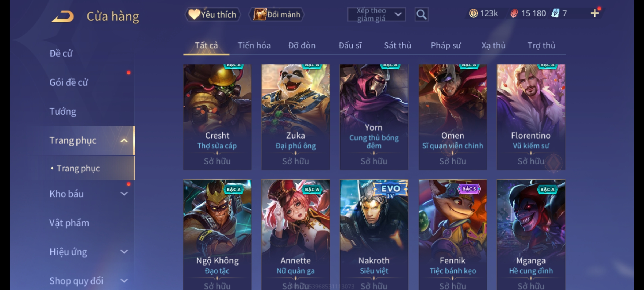This screenshot has height=290, width=644.
Task: Open Tướng in the sidebar
Action: [x=63, y=111]
